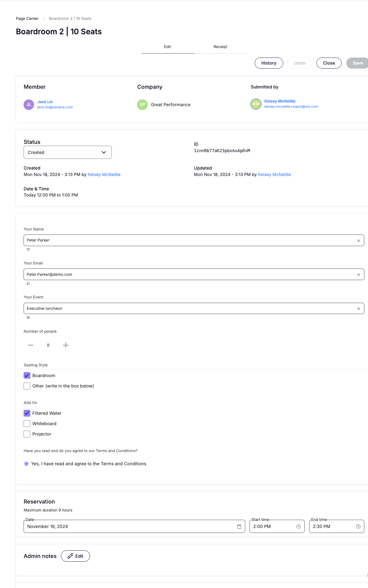Click the Today 12:00 PM to 1:00 PM text
Screen dimensions: 368x588
(x=51, y=195)
